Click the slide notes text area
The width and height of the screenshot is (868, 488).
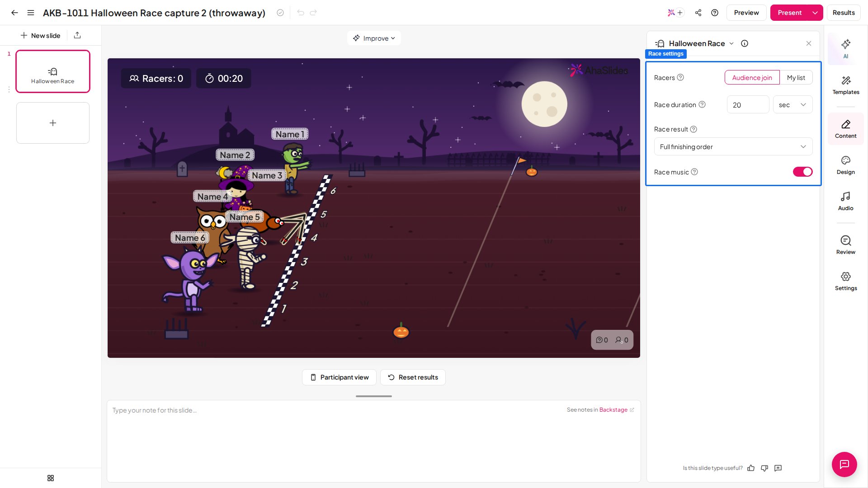(374, 441)
